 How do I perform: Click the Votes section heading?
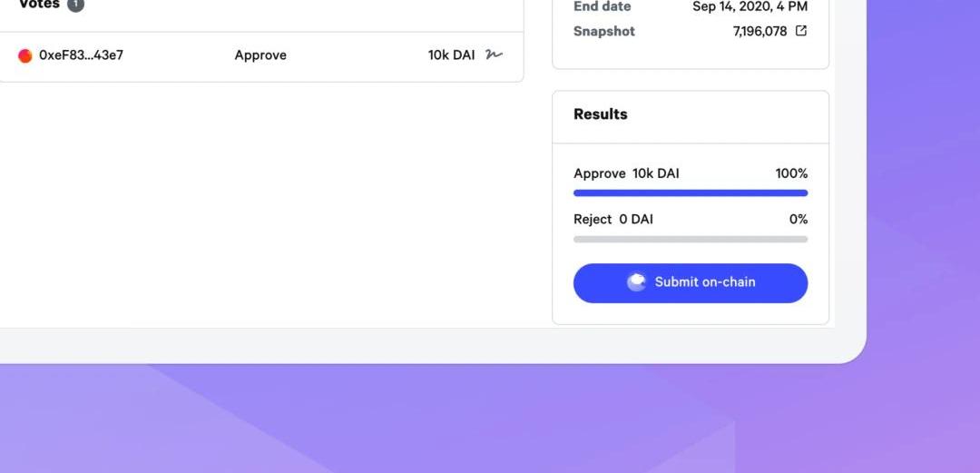click(39, 5)
